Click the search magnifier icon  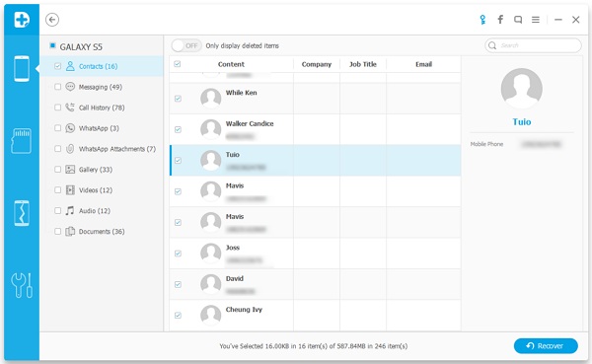point(492,45)
